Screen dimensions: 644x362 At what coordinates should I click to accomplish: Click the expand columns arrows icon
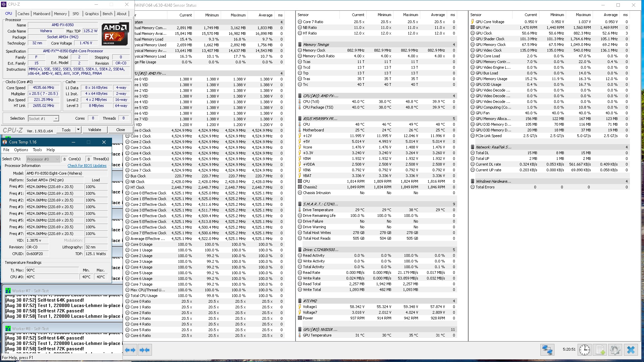tap(130, 350)
